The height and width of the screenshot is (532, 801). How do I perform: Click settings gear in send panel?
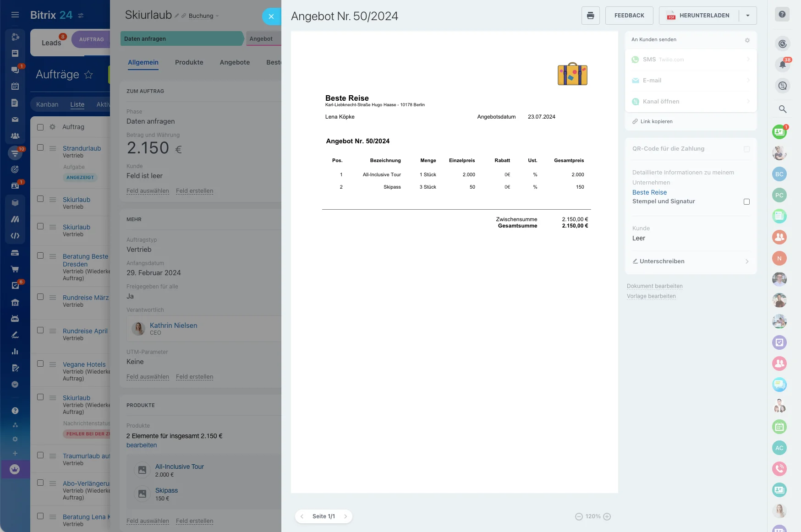[x=747, y=40]
